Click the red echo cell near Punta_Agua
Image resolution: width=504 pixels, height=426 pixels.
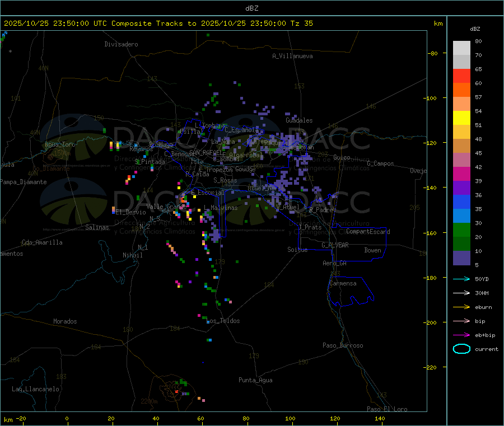(x=177, y=391)
